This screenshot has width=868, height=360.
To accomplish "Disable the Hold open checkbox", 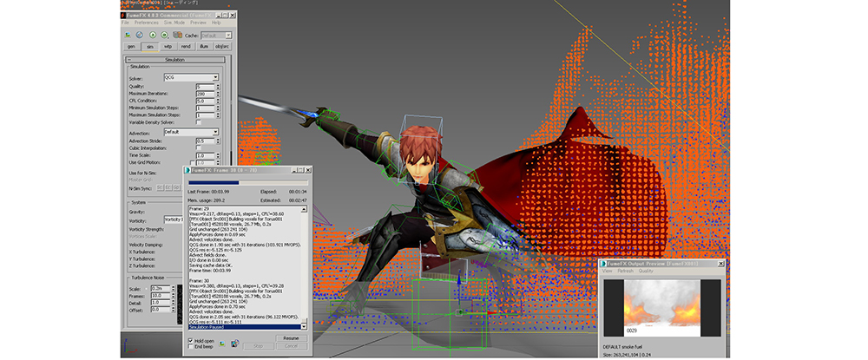I will pos(191,340).
